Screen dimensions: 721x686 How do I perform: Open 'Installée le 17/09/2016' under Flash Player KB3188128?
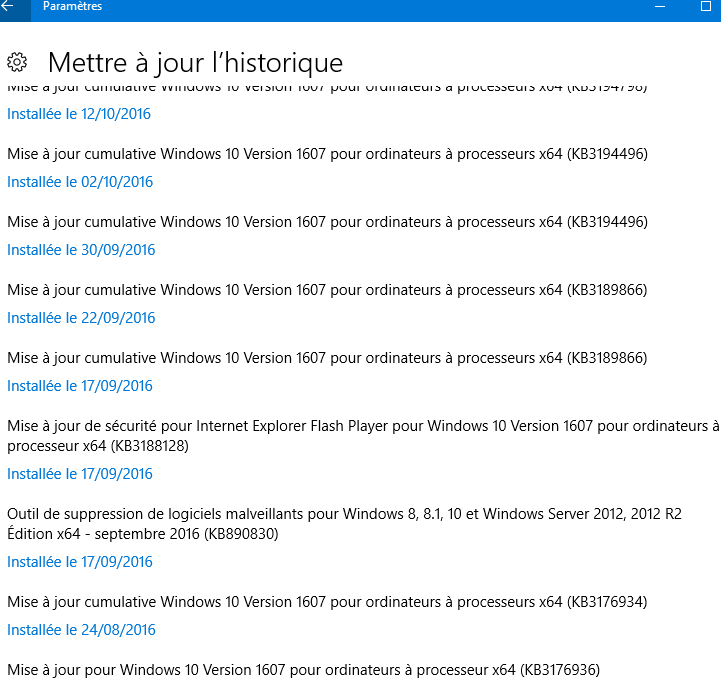tap(80, 474)
